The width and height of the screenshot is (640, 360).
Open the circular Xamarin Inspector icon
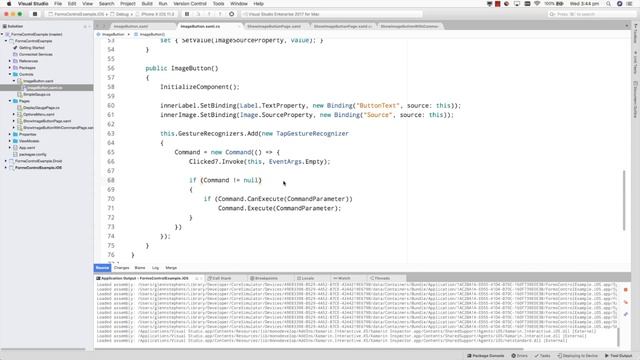(231, 14)
